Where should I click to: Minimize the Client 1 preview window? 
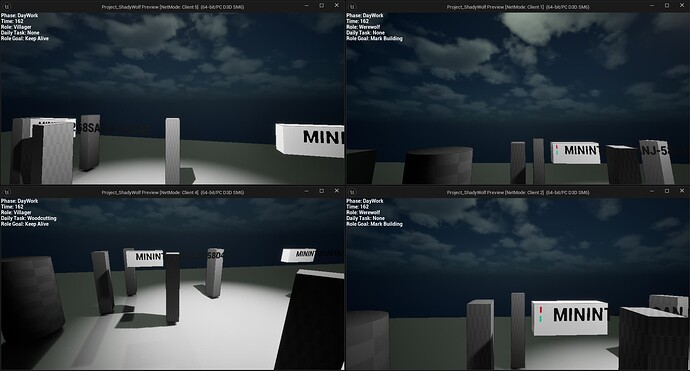tap(652, 6)
